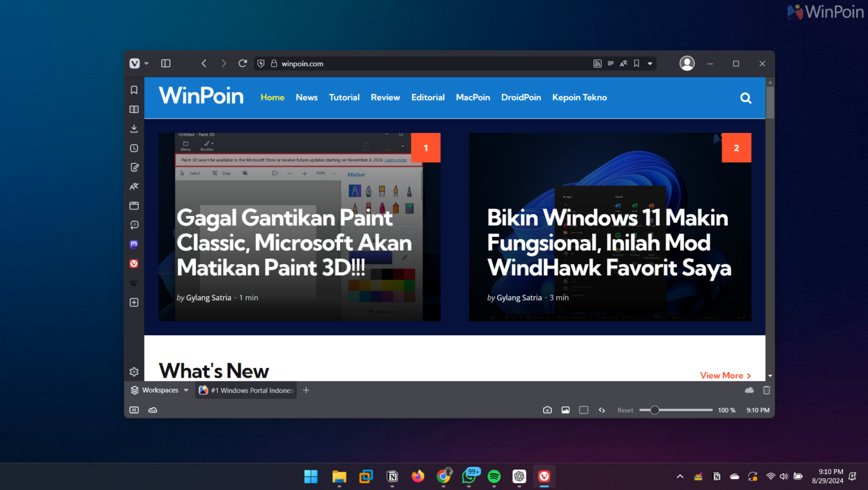Toggle image loading from the status bar
The image size is (868, 490).
(x=565, y=410)
